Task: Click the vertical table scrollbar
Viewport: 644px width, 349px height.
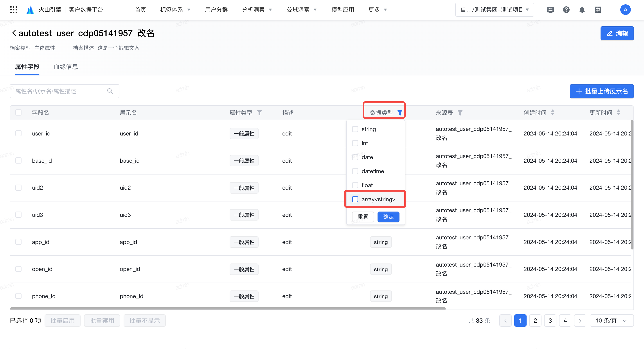Action: [632, 185]
